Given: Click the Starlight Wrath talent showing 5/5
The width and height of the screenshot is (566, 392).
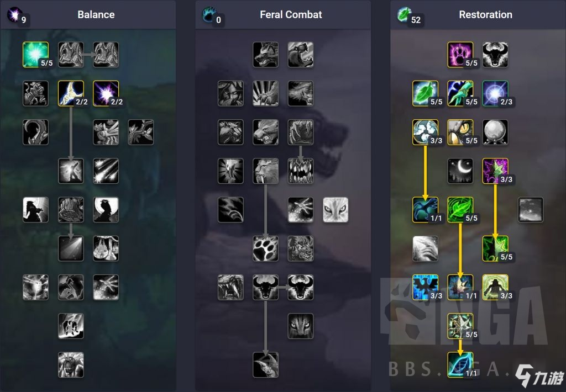Looking at the screenshot, I should (35, 55).
